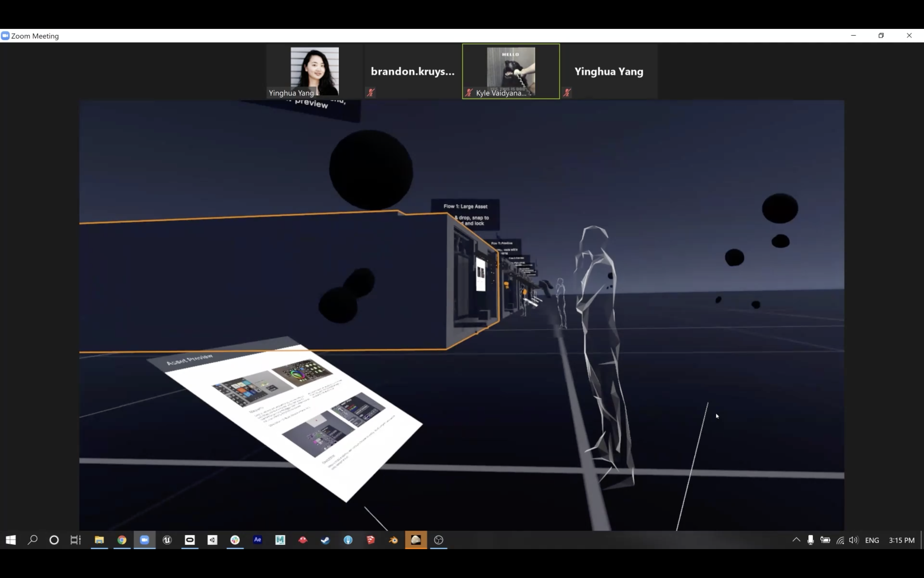
Task: Open the Windows Start menu
Action: (11, 540)
